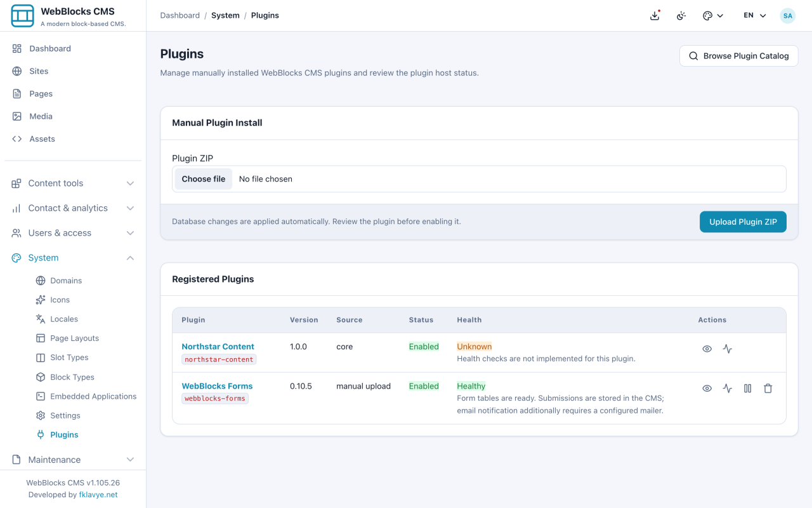The image size is (812, 508).
Task: Click the SA user avatar
Action: coord(787,15)
